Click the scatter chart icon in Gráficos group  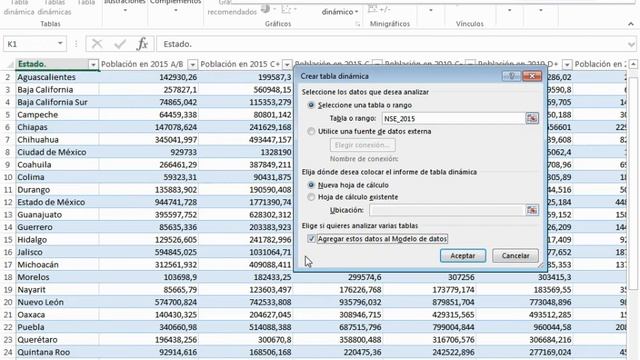tap(286, 9)
